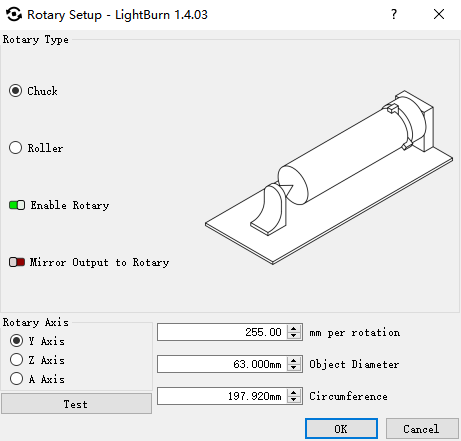Select the Chuck rotary type

pos(16,91)
